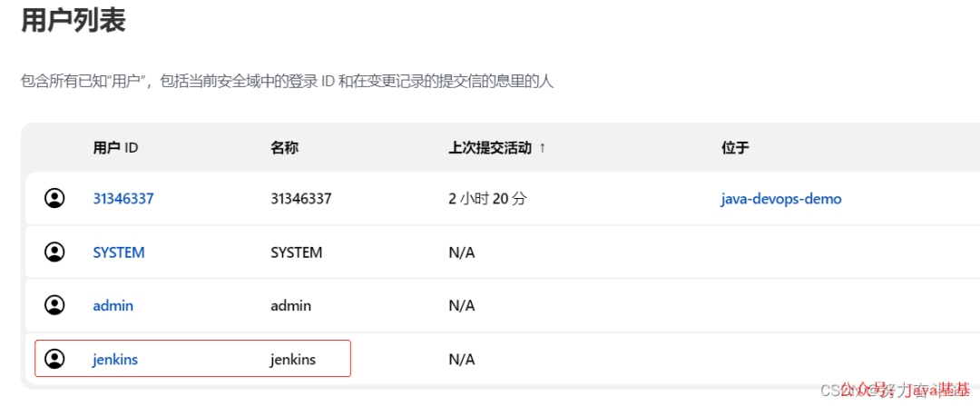The image size is (980, 406).
Task: Click the user avatar icon for 31346337
Action: [55, 199]
